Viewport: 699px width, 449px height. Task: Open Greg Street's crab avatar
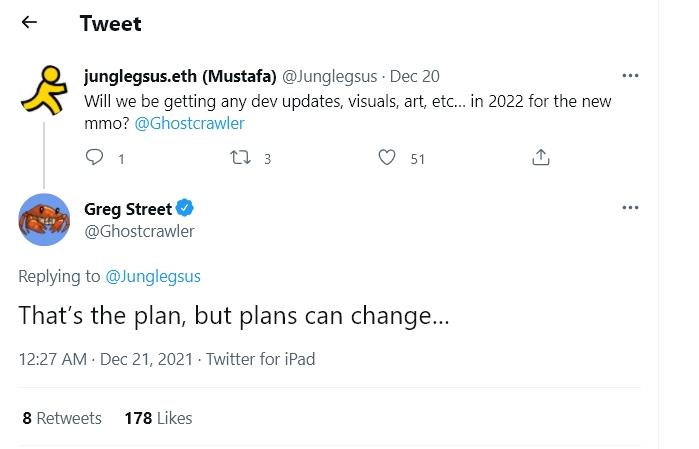tap(45, 218)
